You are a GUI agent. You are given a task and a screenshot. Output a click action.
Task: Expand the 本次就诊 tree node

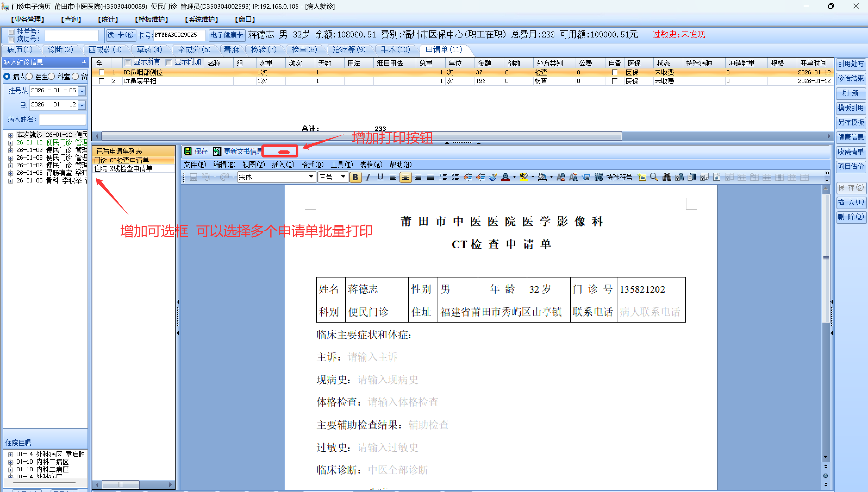point(11,135)
